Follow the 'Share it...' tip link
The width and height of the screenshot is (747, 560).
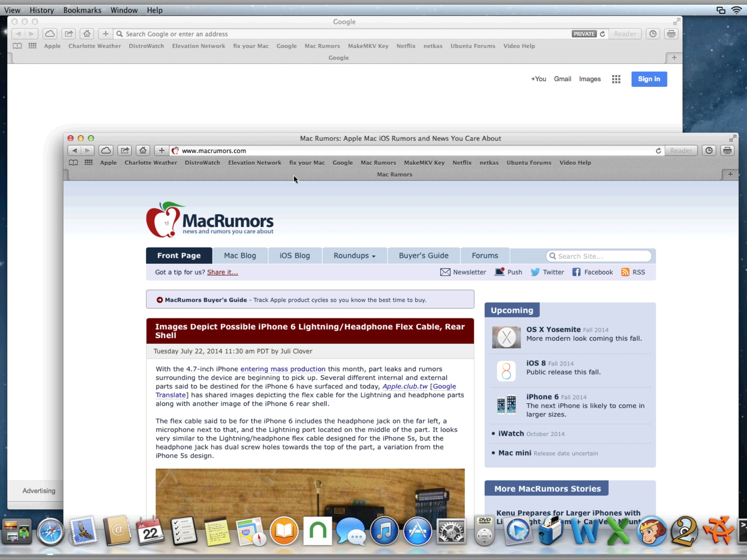[x=222, y=272]
